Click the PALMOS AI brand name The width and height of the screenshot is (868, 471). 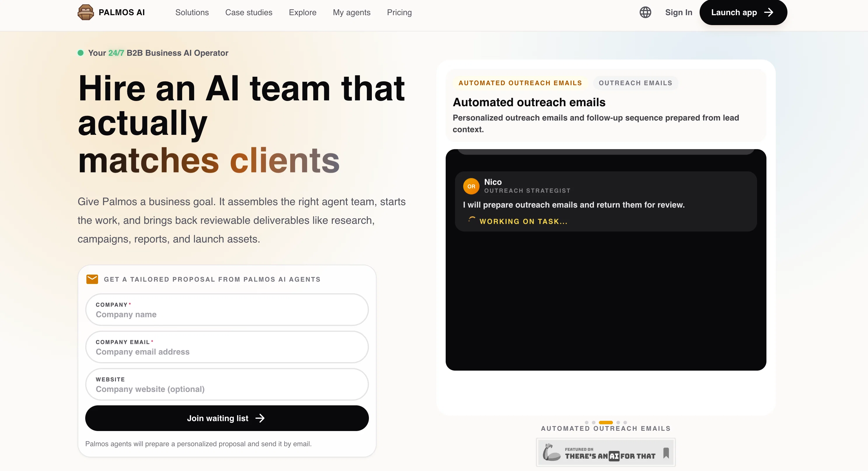coord(122,13)
